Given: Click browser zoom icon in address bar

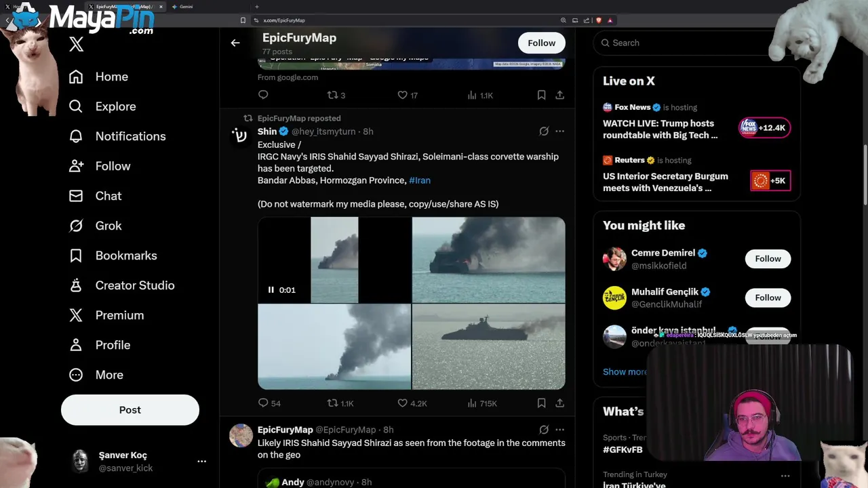Looking at the screenshot, I should [x=563, y=20].
